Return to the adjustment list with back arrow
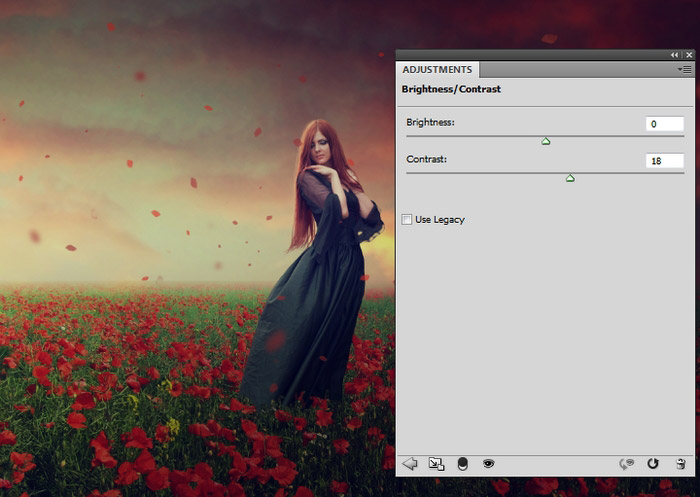Viewport: 700px width, 497px height. [409, 464]
